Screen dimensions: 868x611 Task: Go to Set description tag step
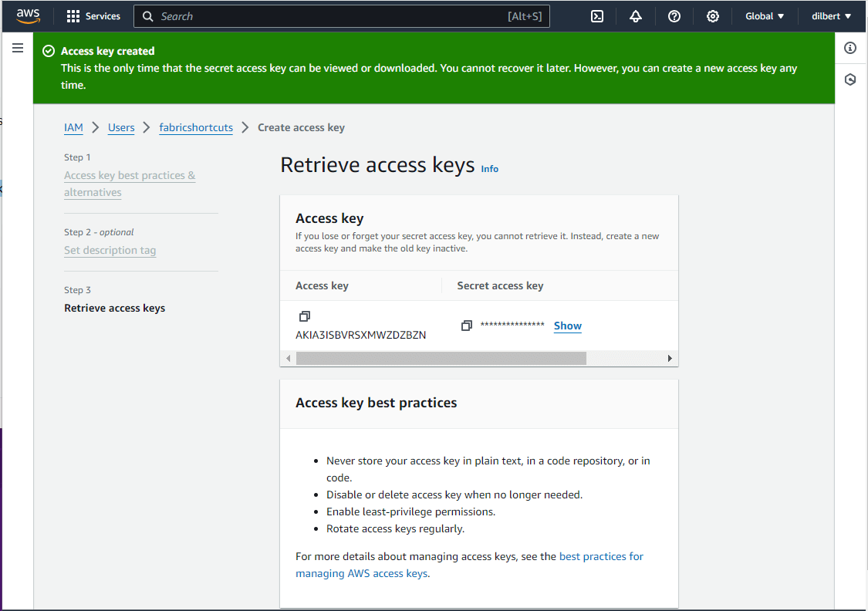110,250
